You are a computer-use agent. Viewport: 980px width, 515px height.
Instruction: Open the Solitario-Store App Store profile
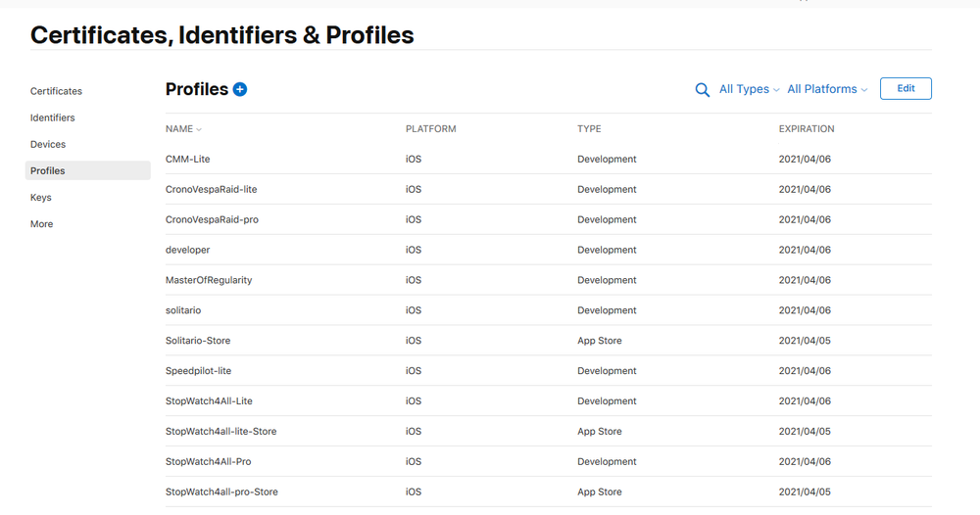[x=548, y=341]
